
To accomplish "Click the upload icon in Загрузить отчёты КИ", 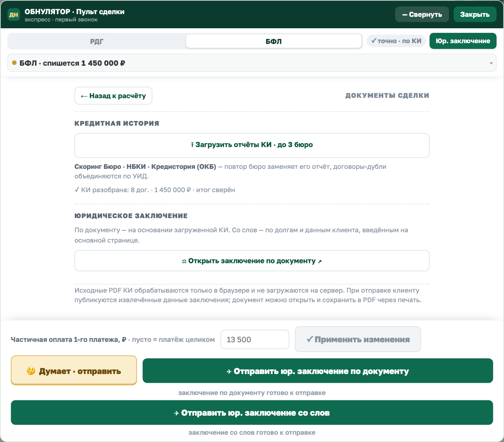I will (x=192, y=145).
